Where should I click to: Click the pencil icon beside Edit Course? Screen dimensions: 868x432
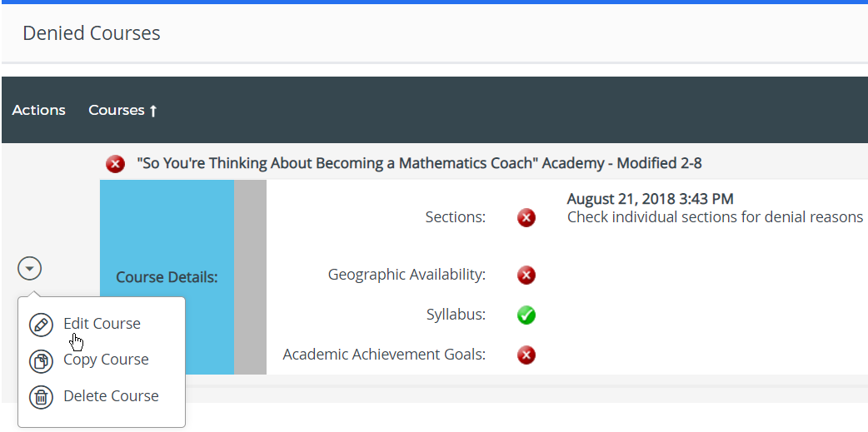41,325
